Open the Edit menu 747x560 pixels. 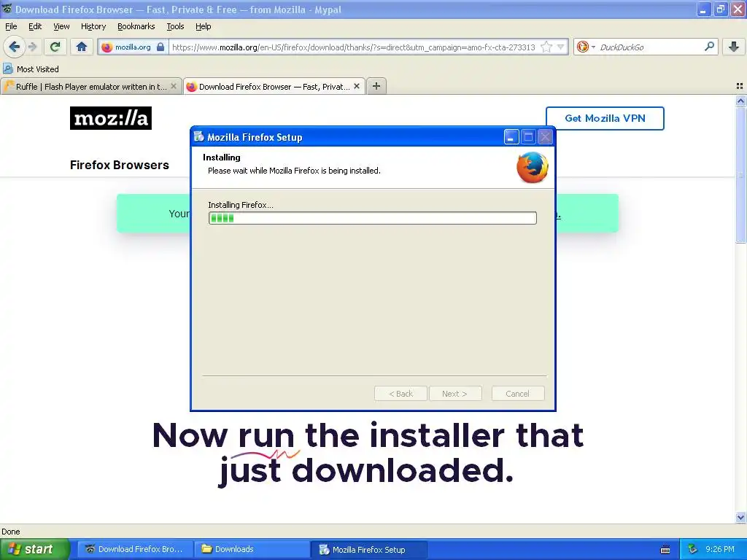point(35,26)
